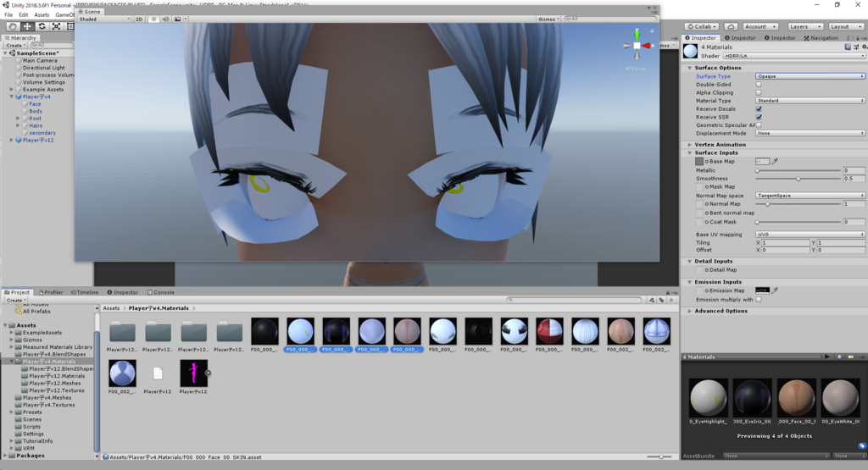Screen dimensions: 868x470
Task: Select the Rotate tool in toolbar
Action: (x=42, y=26)
